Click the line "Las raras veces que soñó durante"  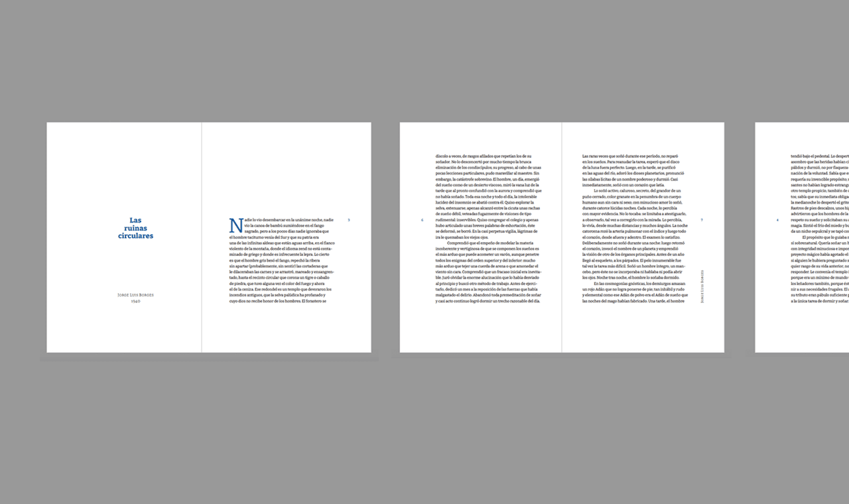click(x=630, y=156)
